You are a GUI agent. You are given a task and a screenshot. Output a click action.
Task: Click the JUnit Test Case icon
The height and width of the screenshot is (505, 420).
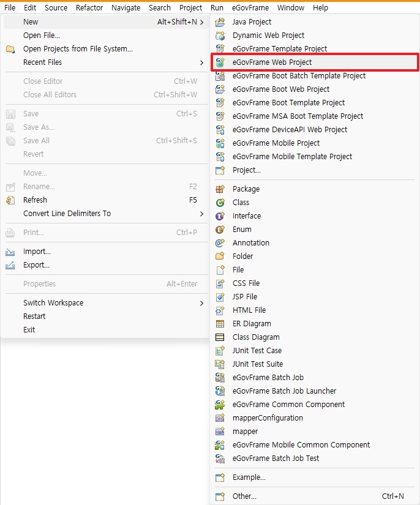(220, 351)
